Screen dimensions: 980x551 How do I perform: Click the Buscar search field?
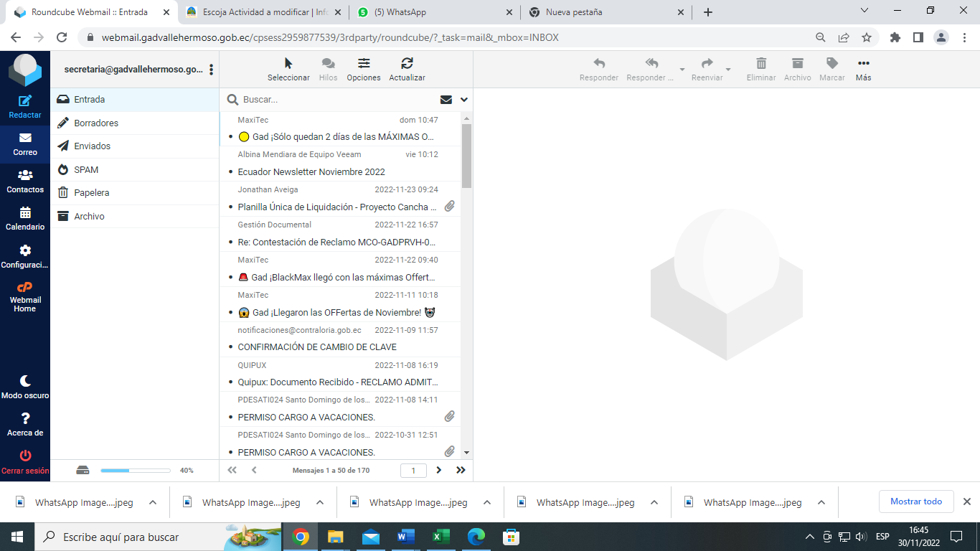[337, 100]
